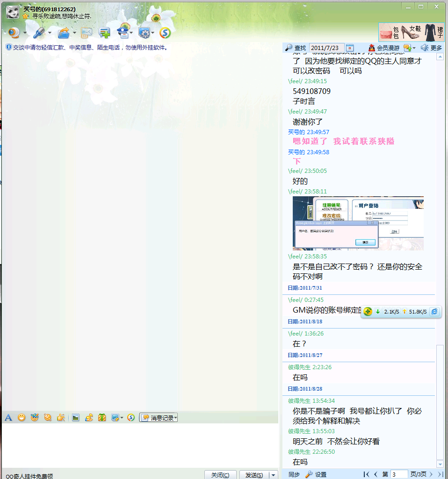This screenshot has height=479, width=448.
Task: Click 查找 to search chat history
Action: (296, 48)
